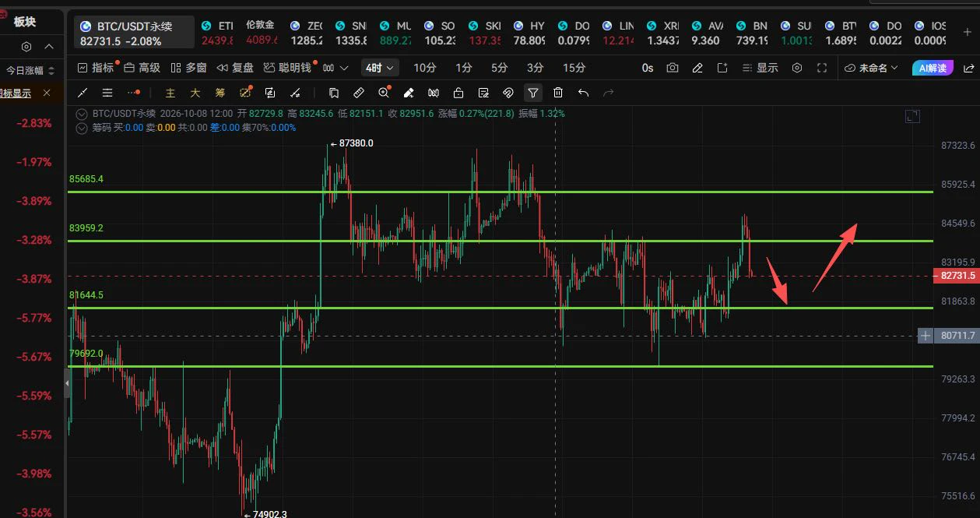Switch to the 15分 timeframe
Image resolution: width=980 pixels, height=518 pixels.
click(574, 68)
